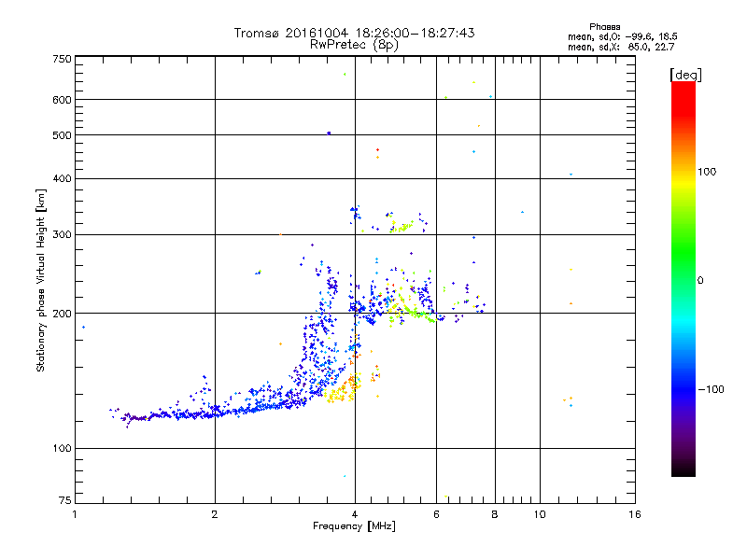This screenshot has height=560, width=747.
Task: Click the y-axis tick label '75'
Action: point(65,500)
